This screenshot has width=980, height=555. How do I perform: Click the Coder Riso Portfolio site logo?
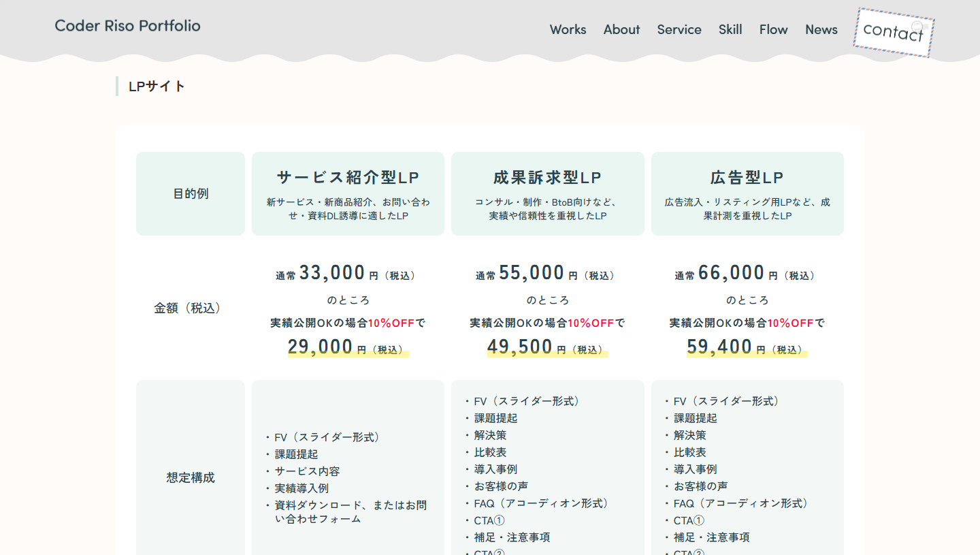pyautogui.click(x=127, y=26)
